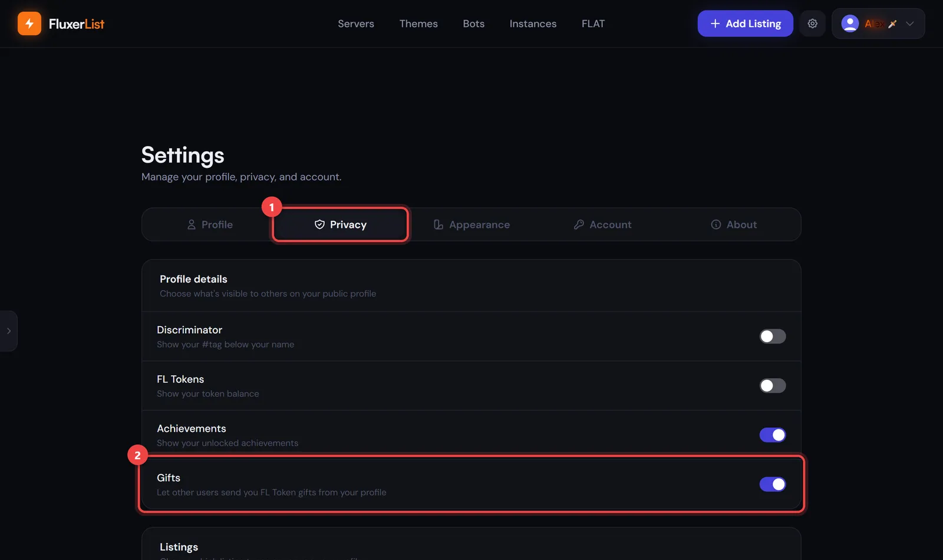This screenshot has width=943, height=560.
Task: Click the Add Listing button
Action: coord(745,24)
